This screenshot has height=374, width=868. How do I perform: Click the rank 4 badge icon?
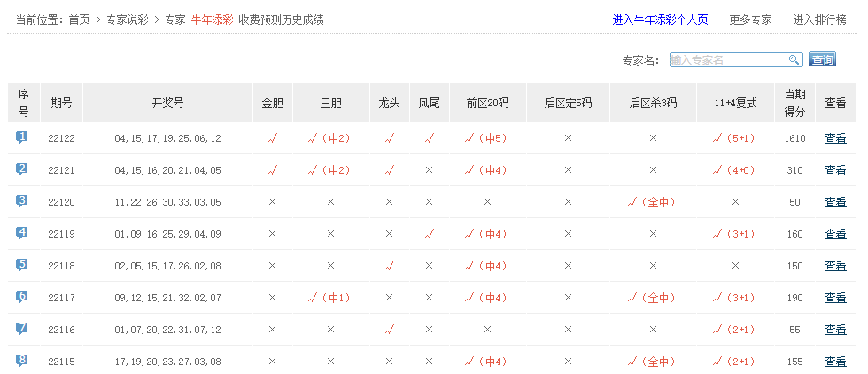click(x=22, y=233)
